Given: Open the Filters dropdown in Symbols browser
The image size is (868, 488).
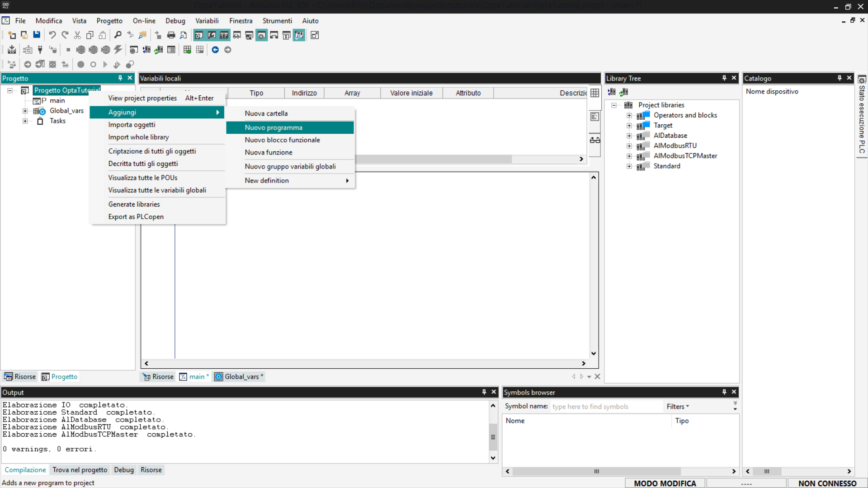Looking at the screenshot, I should point(677,407).
